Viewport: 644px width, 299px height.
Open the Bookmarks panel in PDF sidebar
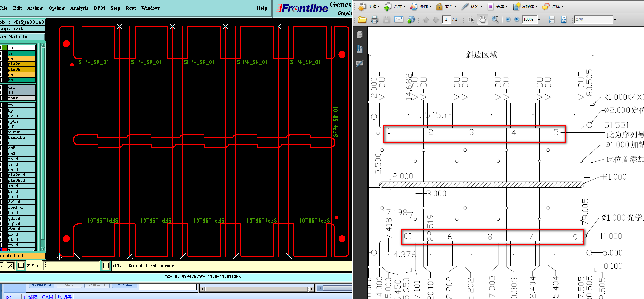[x=360, y=49]
